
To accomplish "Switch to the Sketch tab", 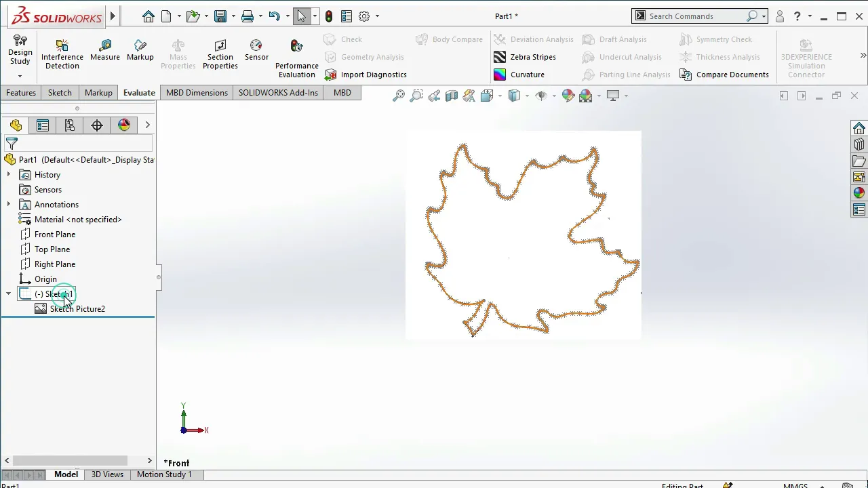I will 60,93.
